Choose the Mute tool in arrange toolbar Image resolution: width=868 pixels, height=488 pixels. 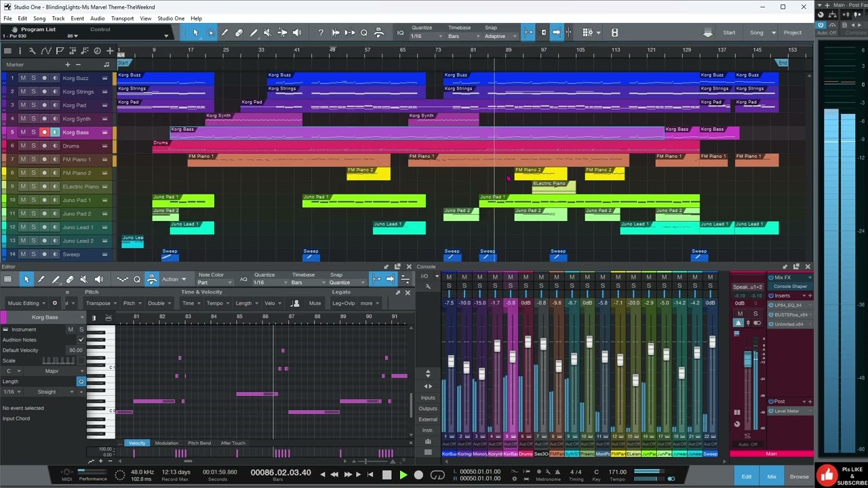coord(267,33)
